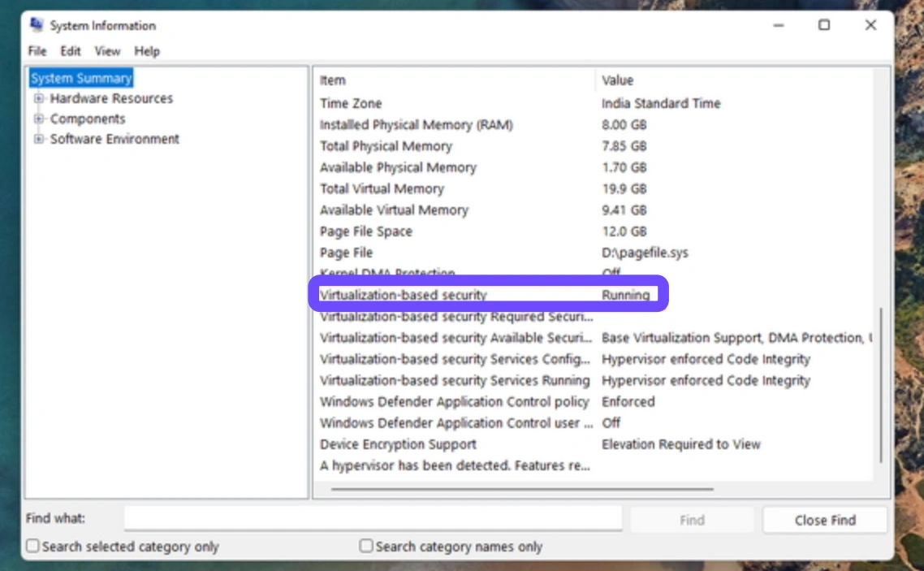924x571 pixels.
Task: Expand the Hardware Resources tree node
Action: tap(38, 98)
